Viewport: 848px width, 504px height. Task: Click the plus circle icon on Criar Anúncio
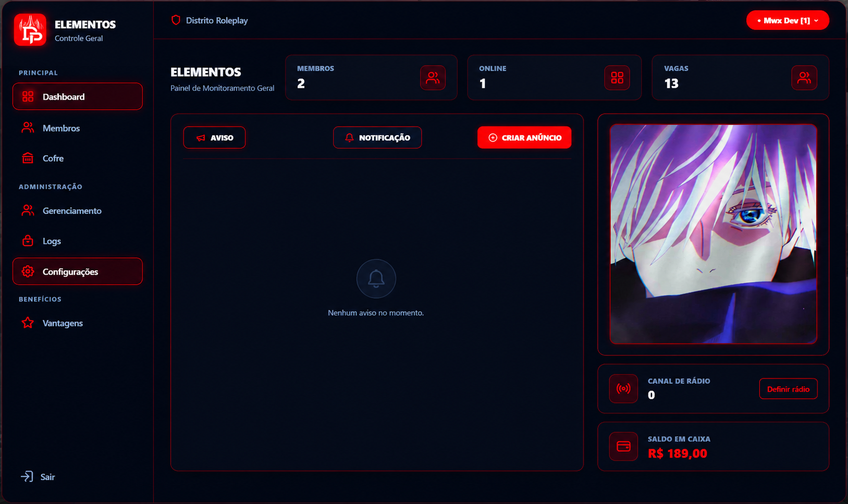click(493, 138)
